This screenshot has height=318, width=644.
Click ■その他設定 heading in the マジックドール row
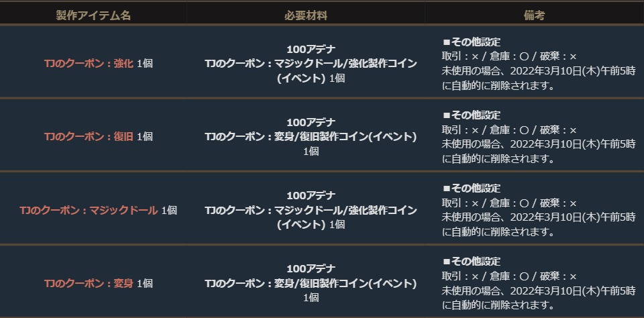click(x=472, y=189)
